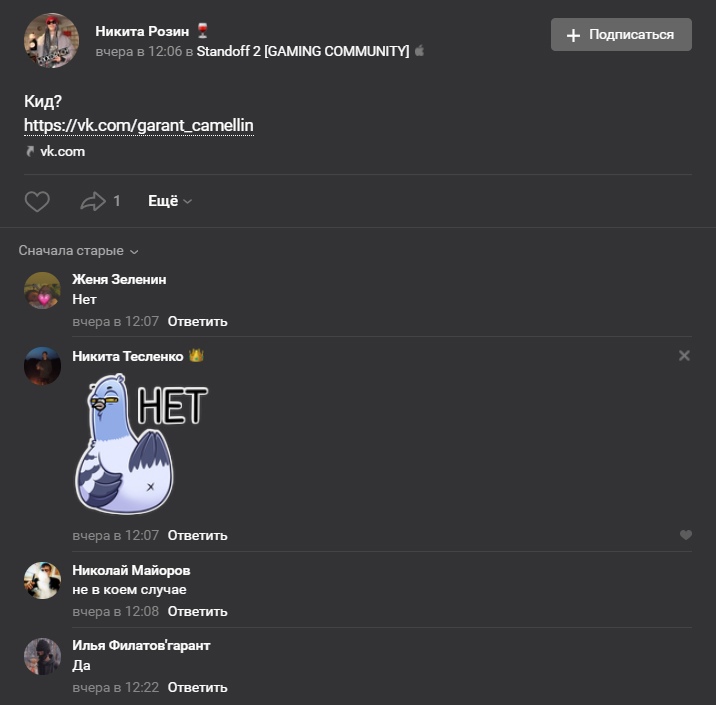Open the garant_camellin link

coord(138,125)
